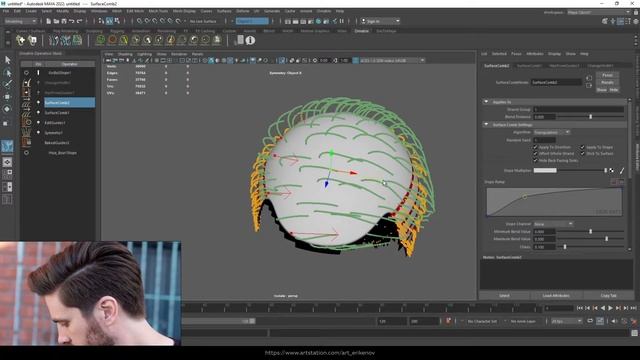Click the Chaos slider handle
The image size is (640, 360).
pyautogui.click(x=565, y=247)
